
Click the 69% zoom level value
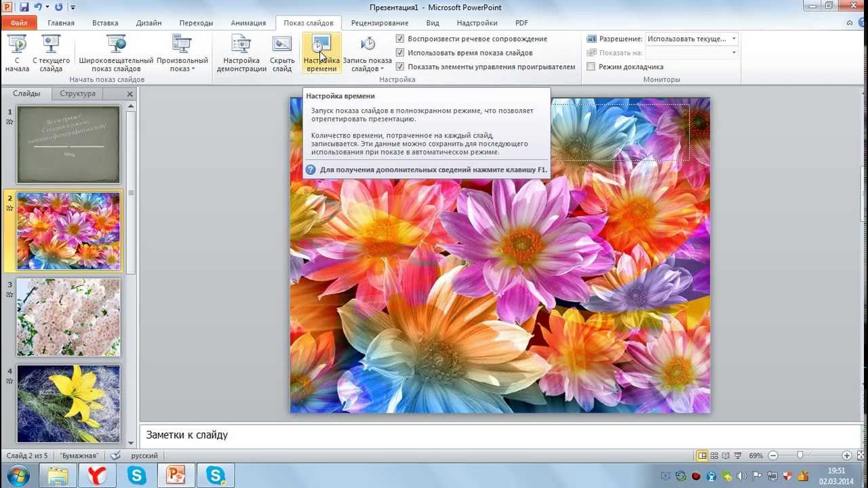(756, 456)
